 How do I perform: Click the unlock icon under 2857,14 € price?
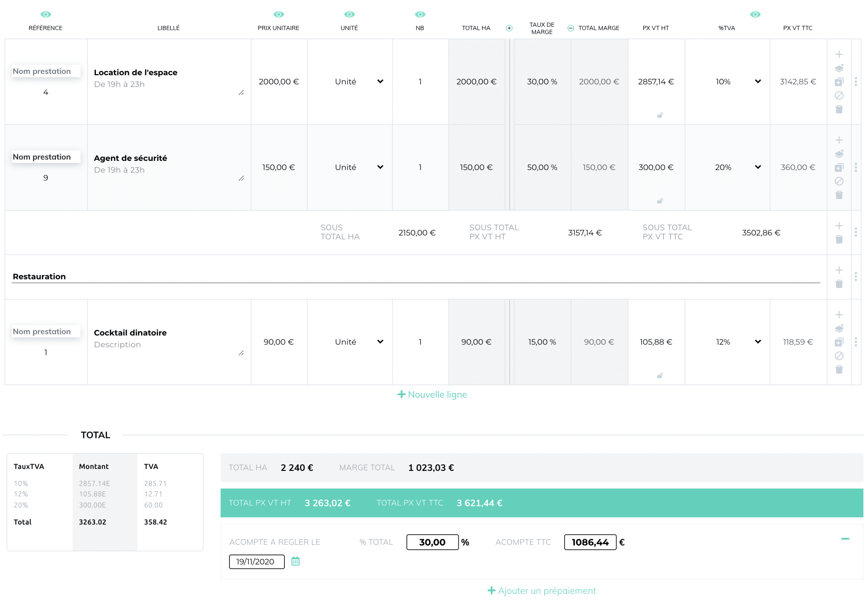click(x=660, y=115)
